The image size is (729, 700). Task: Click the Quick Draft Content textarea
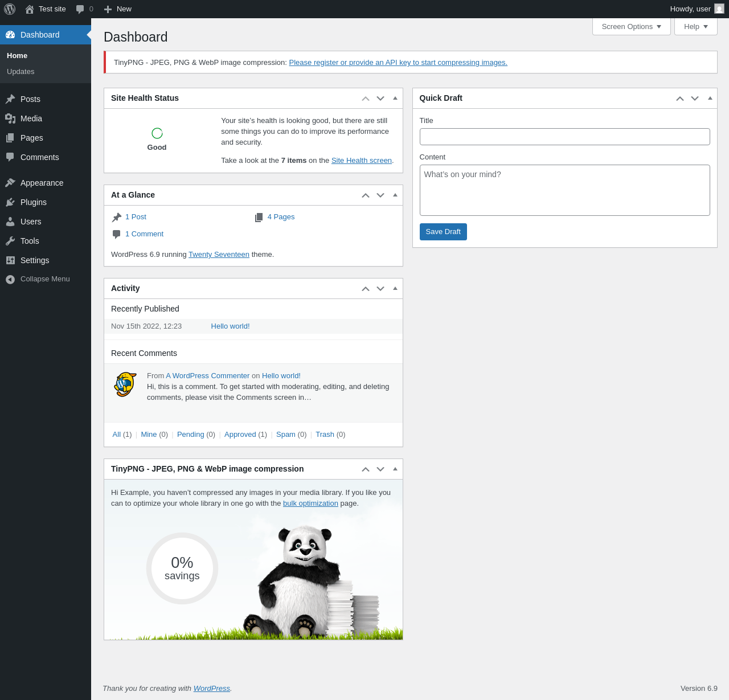pos(565,190)
